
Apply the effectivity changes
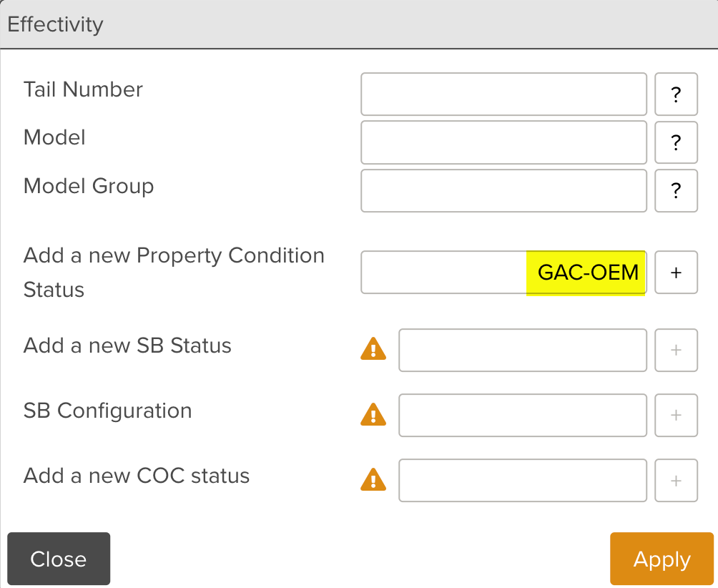[x=661, y=559]
